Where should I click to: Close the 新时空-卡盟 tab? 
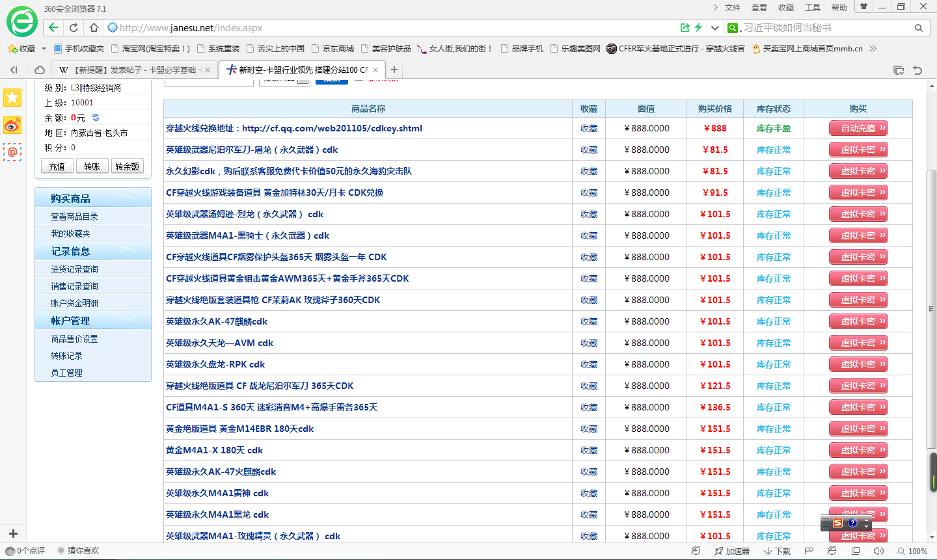(x=375, y=70)
